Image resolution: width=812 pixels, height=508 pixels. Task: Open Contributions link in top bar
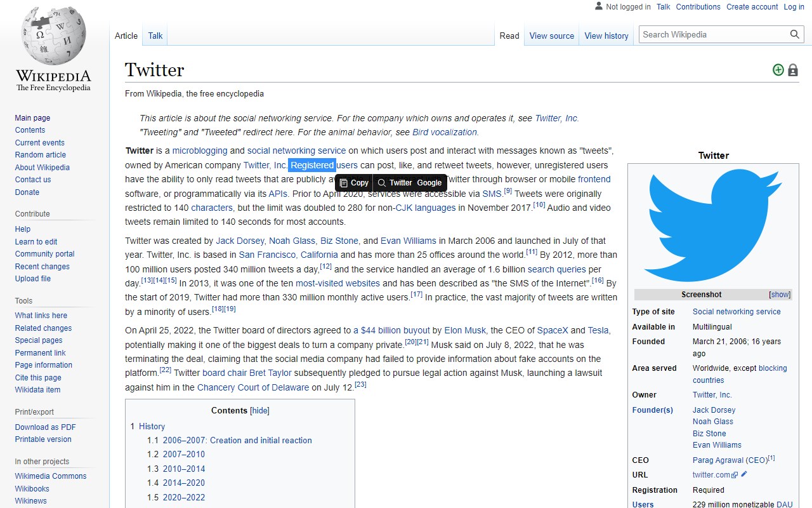click(x=698, y=7)
